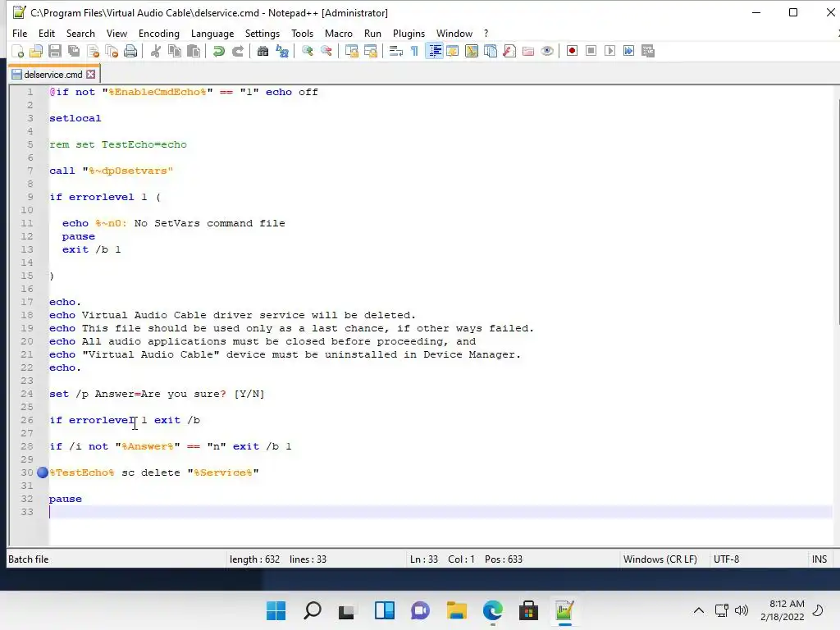Open the Encoding menu
The height and width of the screenshot is (630, 840).
158,33
